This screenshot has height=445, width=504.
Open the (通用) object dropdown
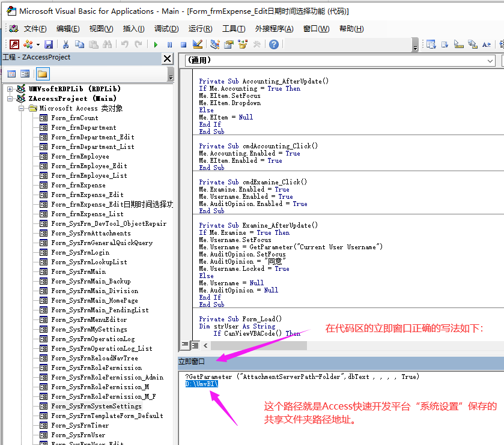(x=490, y=61)
